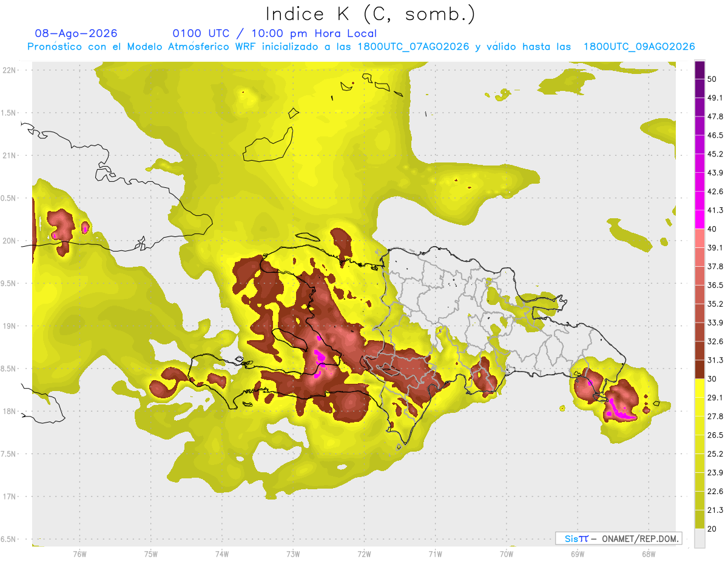Click the salmon swatch between 39.1 and 40
The height and width of the screenshot is (562, 728).
699,239
